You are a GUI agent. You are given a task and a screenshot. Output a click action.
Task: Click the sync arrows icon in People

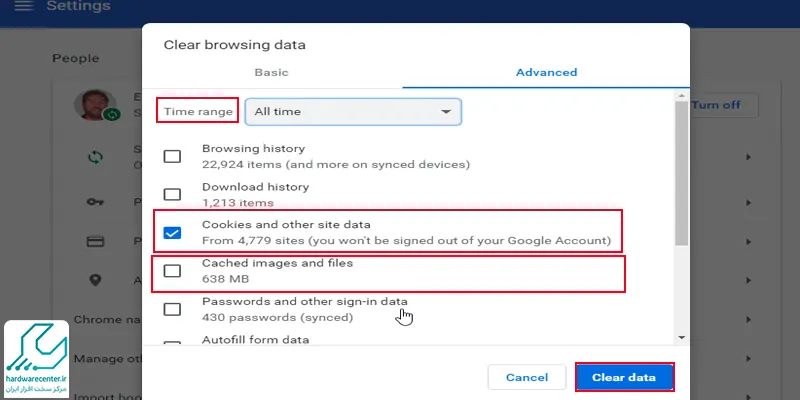click(96, 157)
